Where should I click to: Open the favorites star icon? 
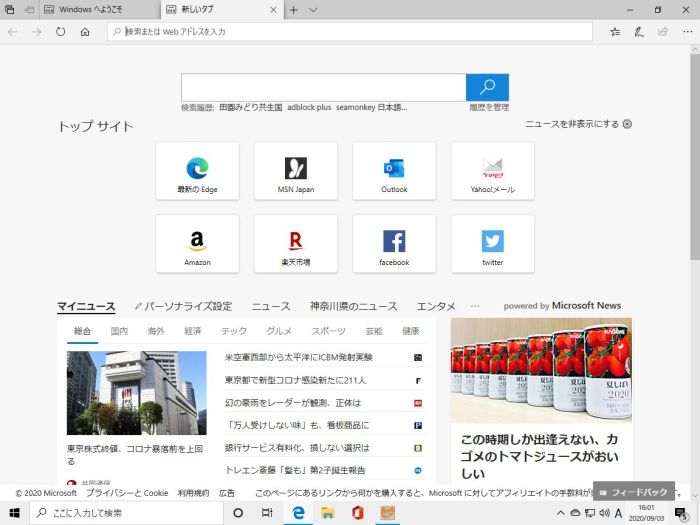[x=615, y=32]
